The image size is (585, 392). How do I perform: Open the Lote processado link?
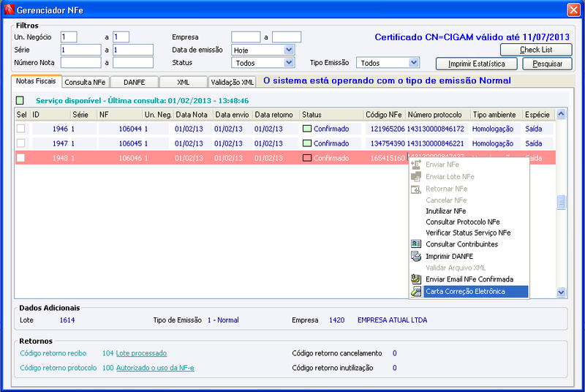point(141,353)
